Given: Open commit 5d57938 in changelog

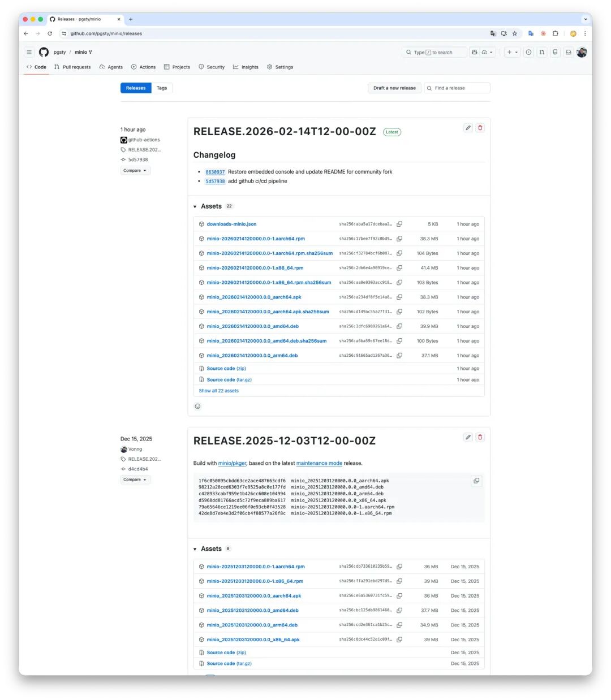Looking at the screenshot, I should click(215, 182).
